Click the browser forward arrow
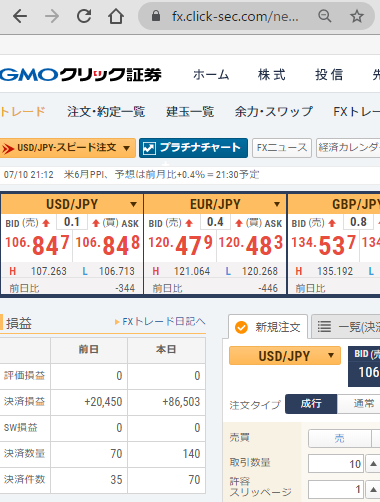Screen dimensions: 380x502 click(x=52, y=16)
